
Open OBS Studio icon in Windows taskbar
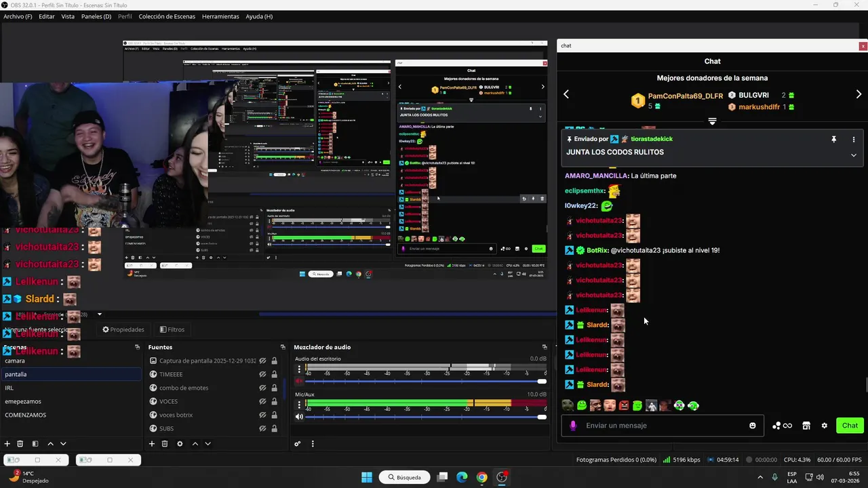coord(502,477)
